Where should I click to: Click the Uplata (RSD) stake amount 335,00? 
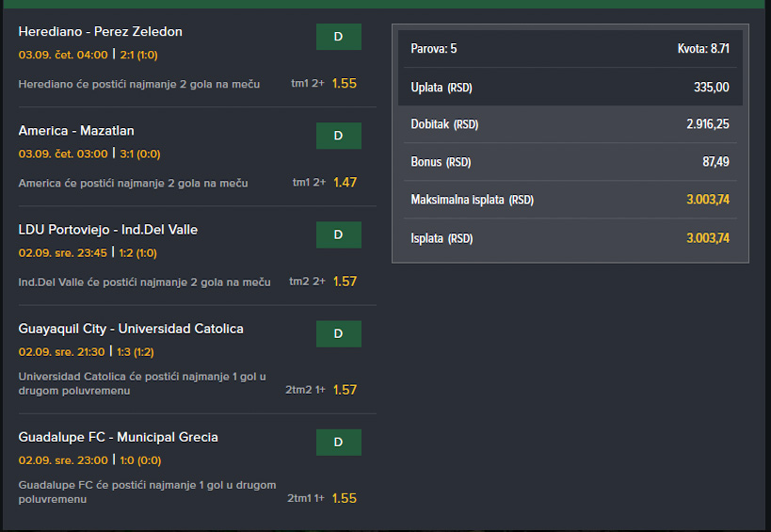(x=711, y=88)
